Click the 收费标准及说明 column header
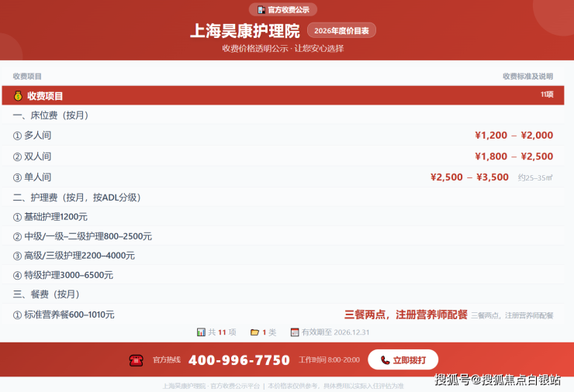The height and width of the screenshot is (392, 574). click(x=528, y=77)
